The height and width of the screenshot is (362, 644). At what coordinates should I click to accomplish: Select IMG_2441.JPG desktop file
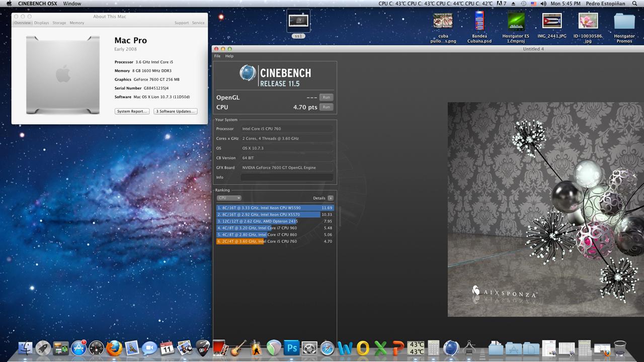click(552, 25)
